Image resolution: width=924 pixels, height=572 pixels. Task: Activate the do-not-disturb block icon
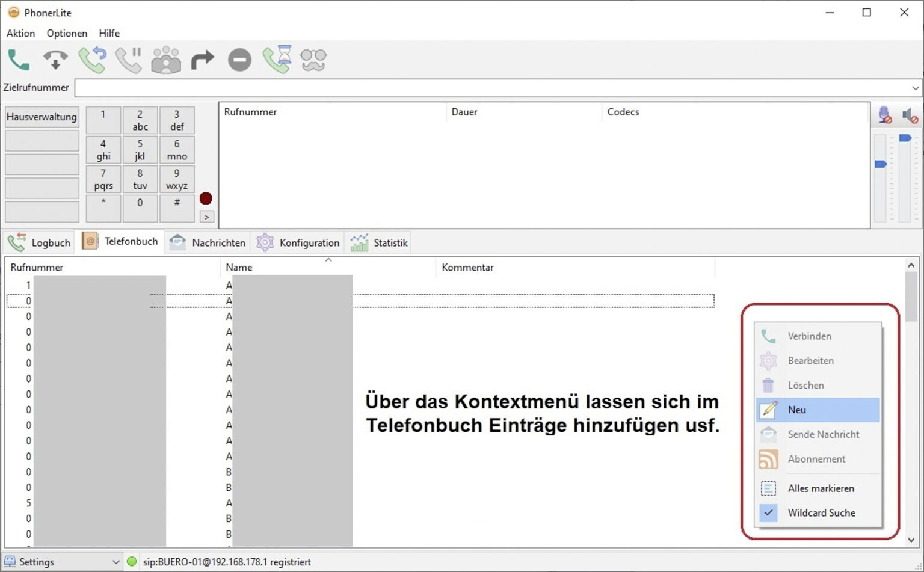239,60
